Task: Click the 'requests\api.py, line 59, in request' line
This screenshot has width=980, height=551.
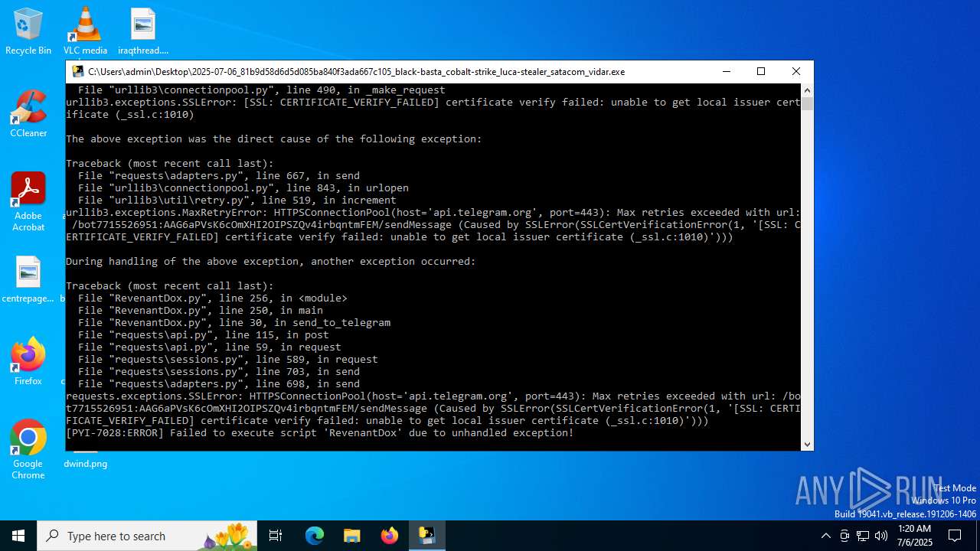Action: [x=210, y=347]
